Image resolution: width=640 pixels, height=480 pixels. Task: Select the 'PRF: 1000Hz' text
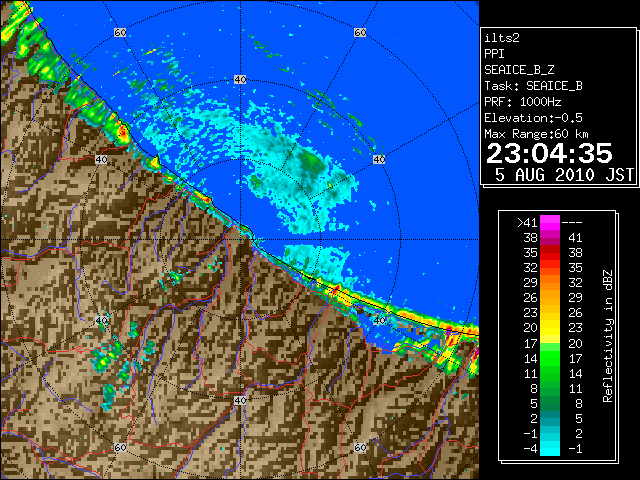(x=523, y=102)
